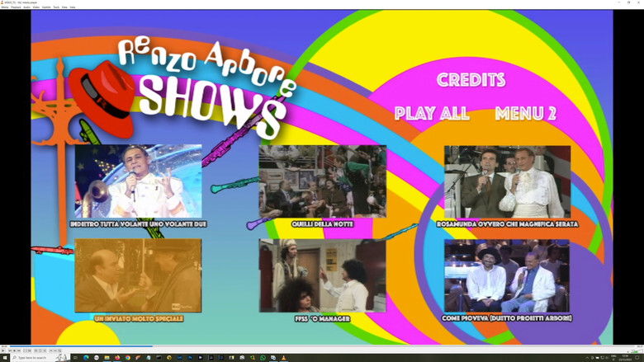Open the Playback menu
Viewport: 644px width, 362px height.
(x=16, y=7)
